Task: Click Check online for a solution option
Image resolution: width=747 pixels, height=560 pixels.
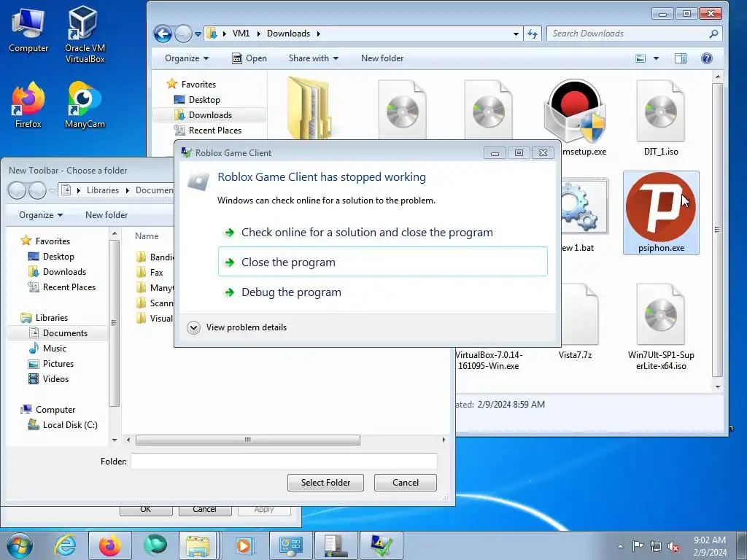Action: (382, 233)
